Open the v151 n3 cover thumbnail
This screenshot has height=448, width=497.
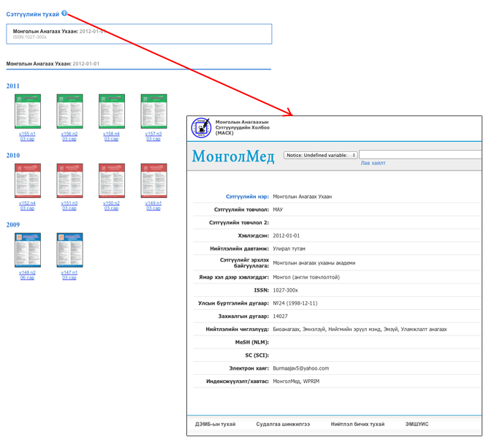69,181
